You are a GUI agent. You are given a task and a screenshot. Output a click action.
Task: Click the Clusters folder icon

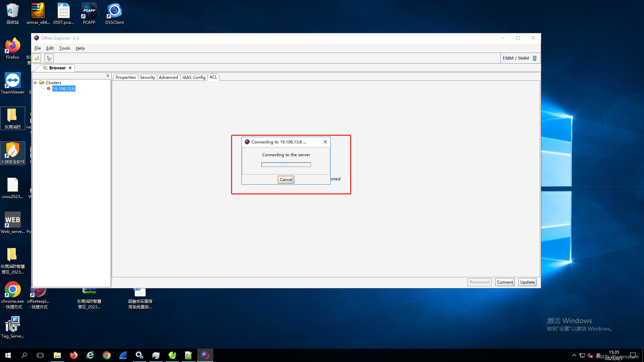pyautogui.click(x=42, y=82)
